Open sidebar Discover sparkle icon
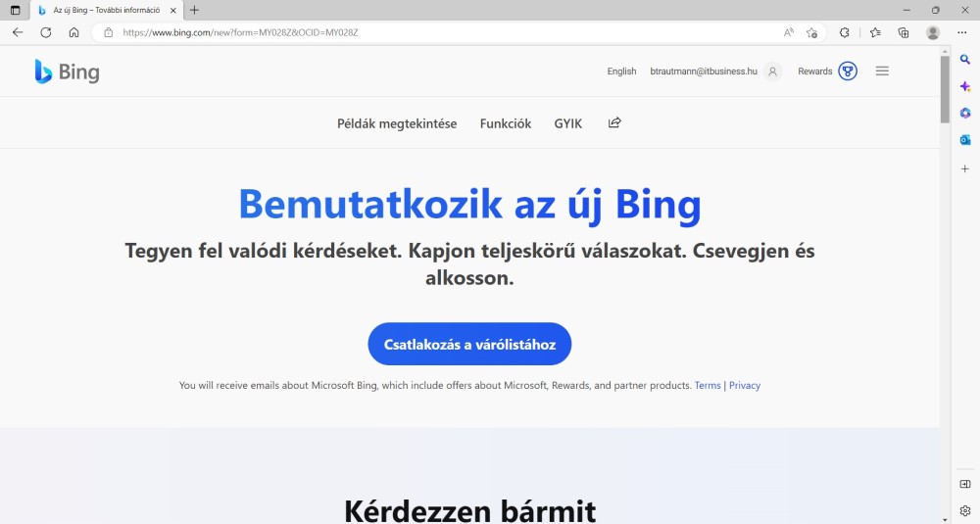Screen dimensions: 980x524 [965, 86]
